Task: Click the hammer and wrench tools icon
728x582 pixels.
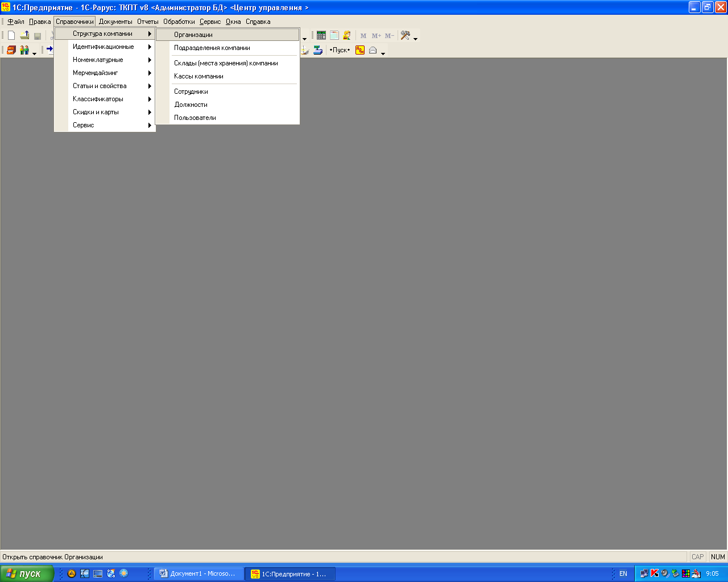Action: coord(406,35)
